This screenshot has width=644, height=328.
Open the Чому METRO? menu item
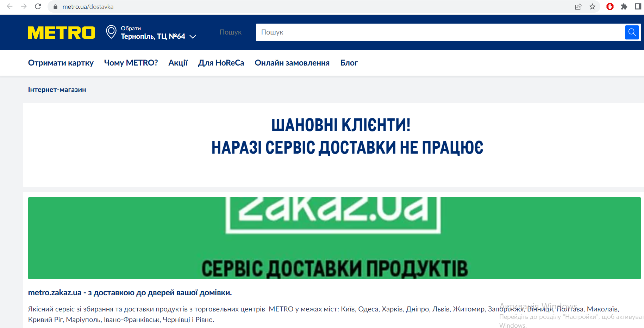click(x=131, y=63)
